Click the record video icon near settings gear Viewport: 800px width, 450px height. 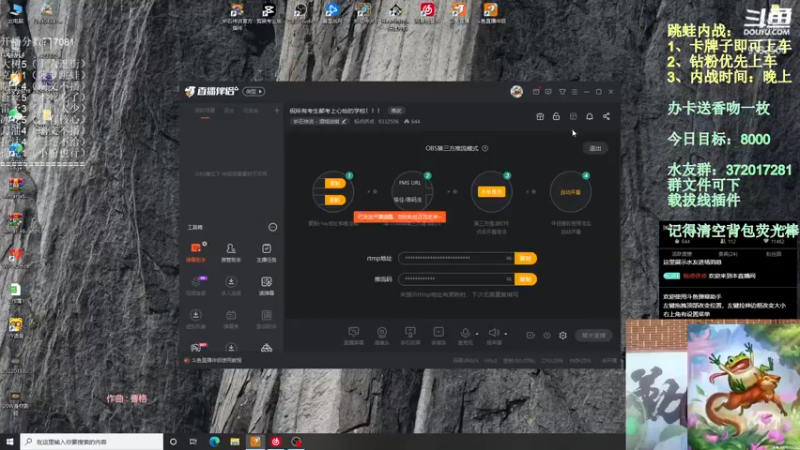click(x=531, y=335)
